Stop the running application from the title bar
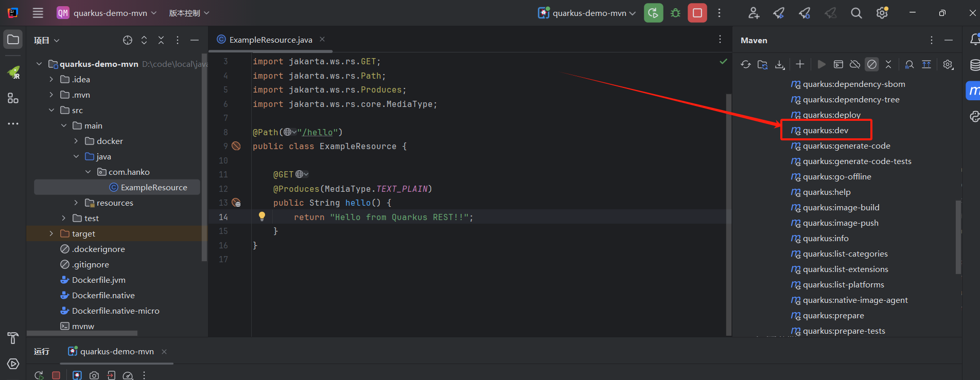The width and height of the screenshot is (980, 380). click(x=697, y=13)
